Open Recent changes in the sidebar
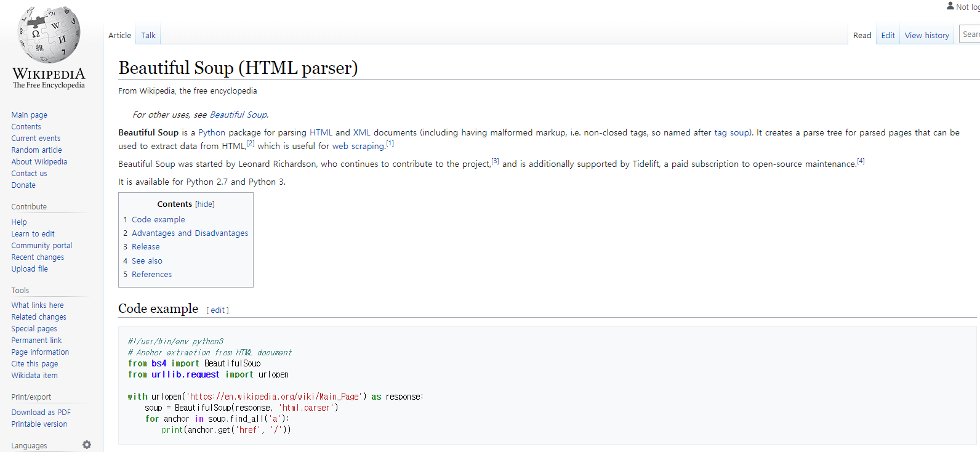 [x=38, y=257]
